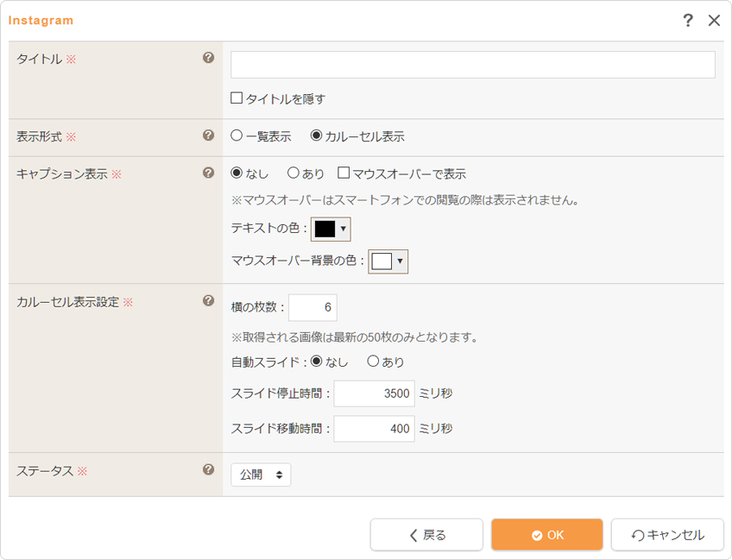Image resolution: width=732 pixels, height=560 pixels.
Task: Show help for カルーセル表示設定
Action: point(209,300)
